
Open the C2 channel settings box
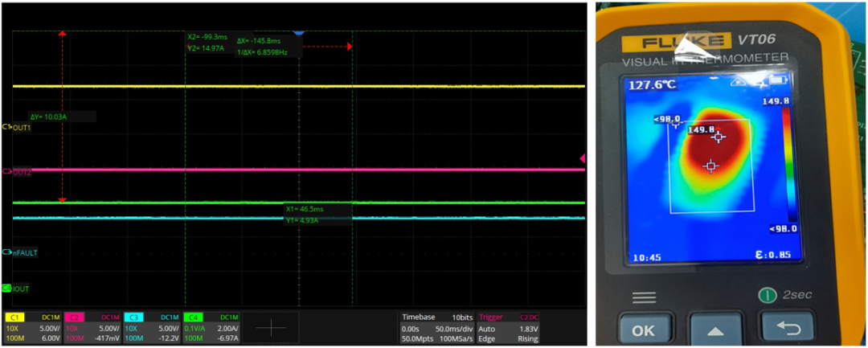point(92,328)
